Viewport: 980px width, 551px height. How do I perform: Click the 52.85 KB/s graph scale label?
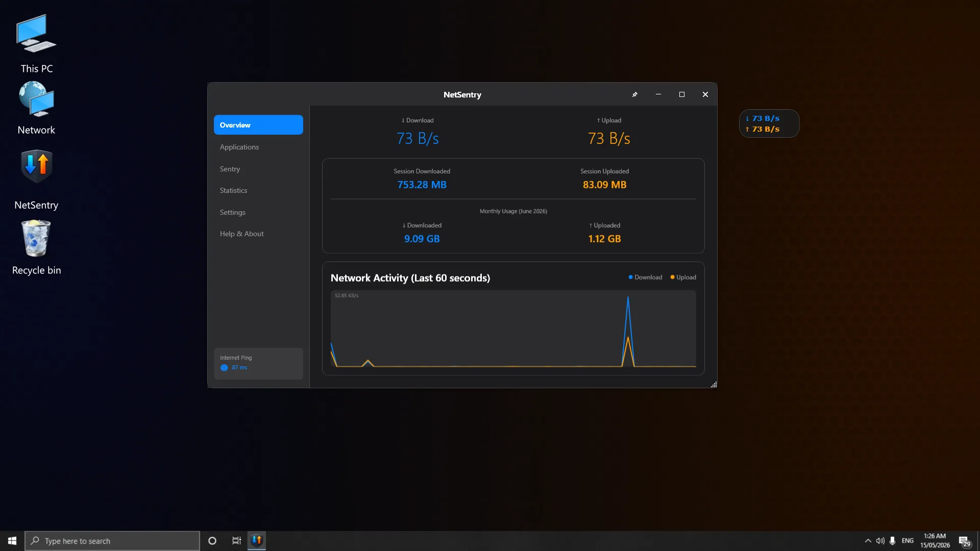point(347,295)
